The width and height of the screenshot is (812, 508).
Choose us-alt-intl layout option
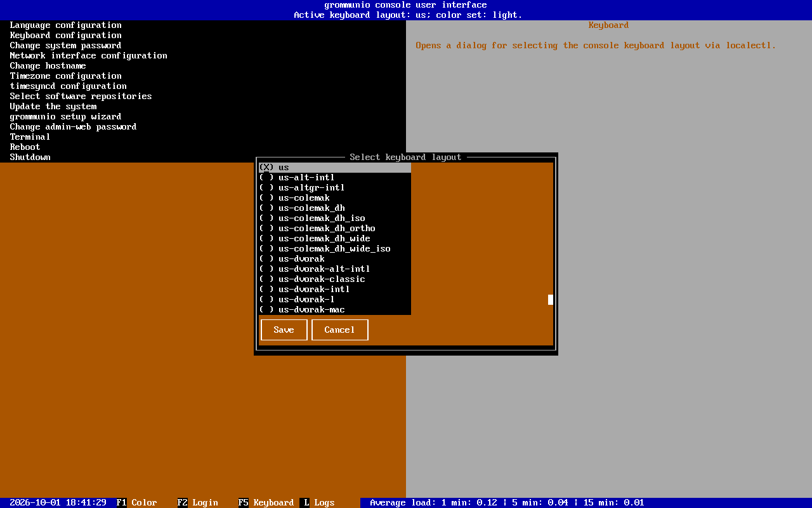point(335,178)
